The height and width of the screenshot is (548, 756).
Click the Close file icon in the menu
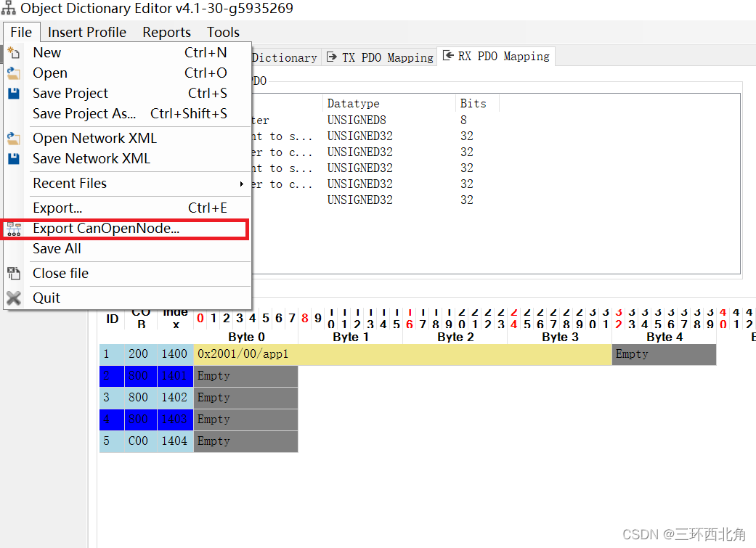15,273
